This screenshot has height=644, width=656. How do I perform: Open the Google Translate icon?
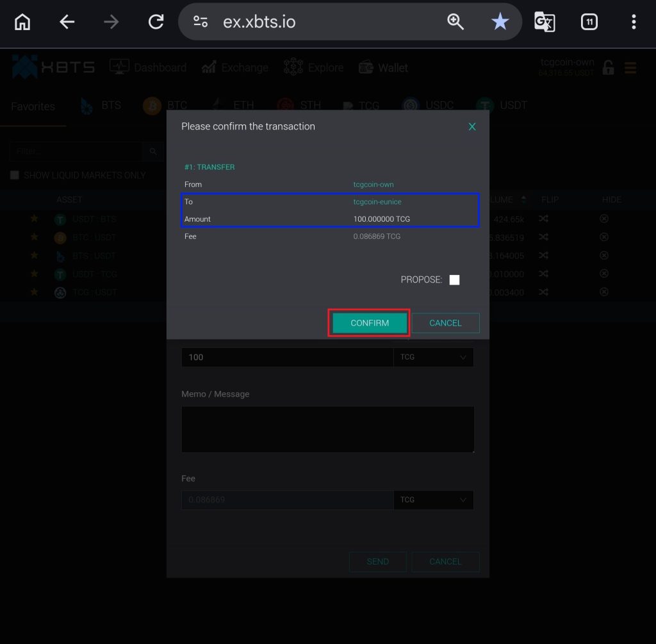pyautogui.click(x=545, y=22)
